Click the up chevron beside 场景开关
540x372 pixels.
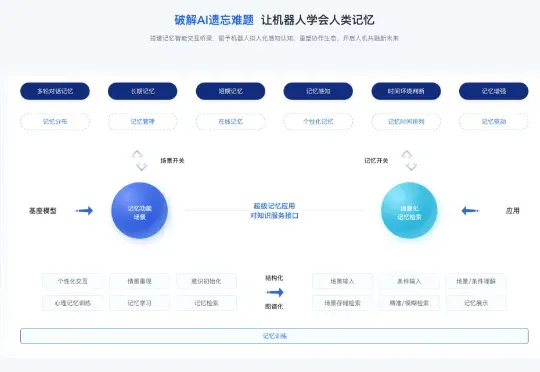tap(137, 154)
